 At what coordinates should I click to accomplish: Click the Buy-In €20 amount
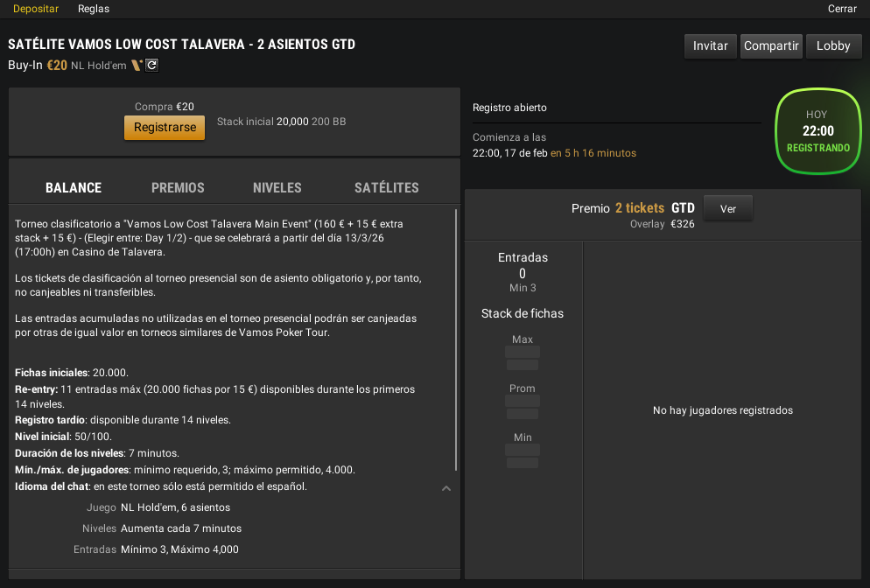(x=57, y=65)
